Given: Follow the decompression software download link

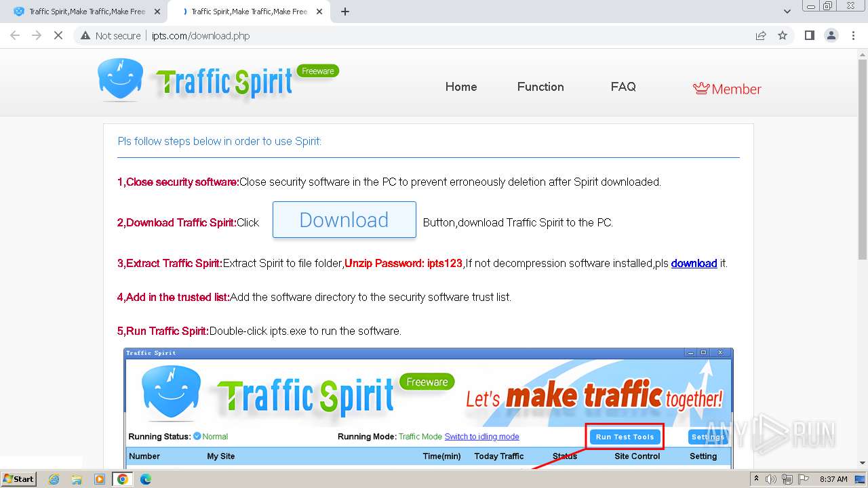Looking at the screenshot, I should [694, 263].
